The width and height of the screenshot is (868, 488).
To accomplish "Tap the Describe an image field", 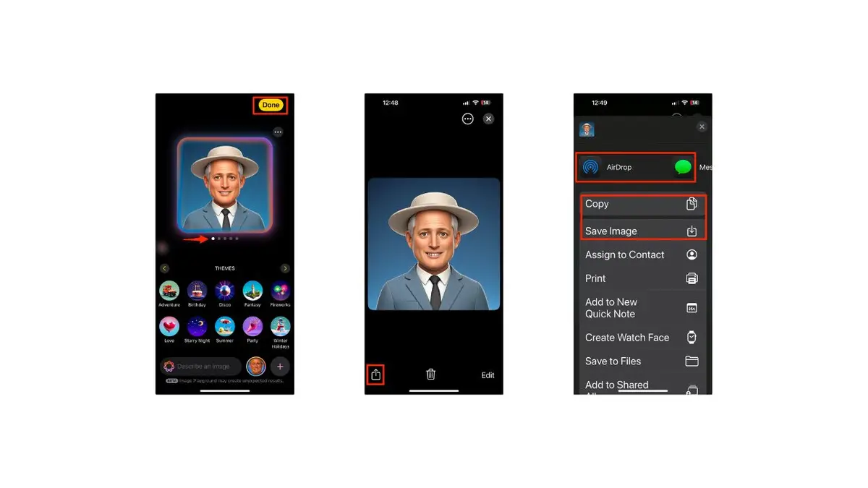I will pyautogui.click(x=201, y=367).
